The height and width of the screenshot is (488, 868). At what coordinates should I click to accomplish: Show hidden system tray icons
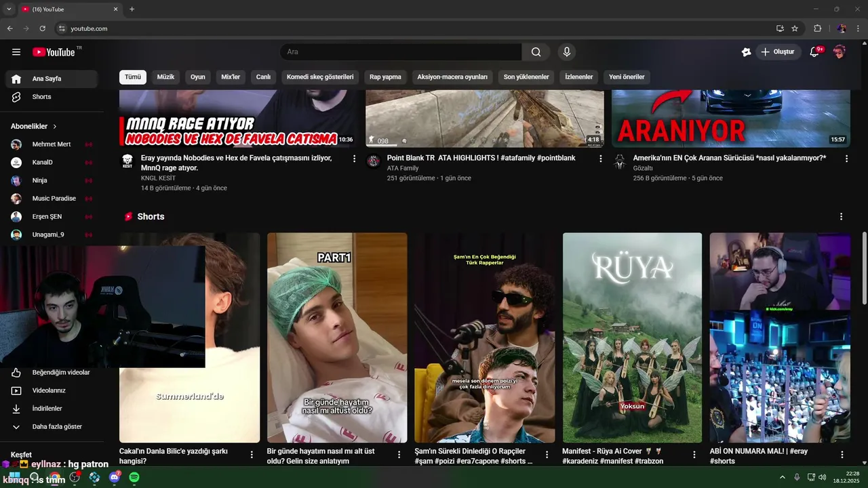tap(784, 478)
